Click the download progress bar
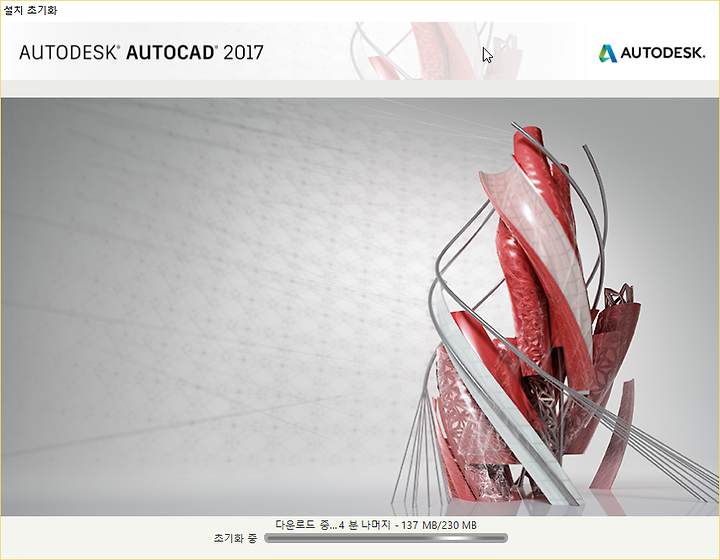720x560 pixels. pos(386,538)
